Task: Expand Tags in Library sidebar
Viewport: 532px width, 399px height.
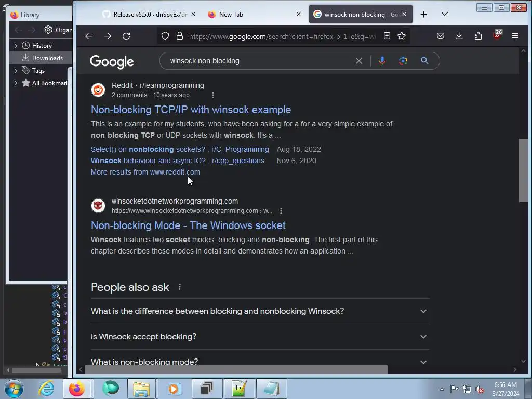Action: pos(16,70)
